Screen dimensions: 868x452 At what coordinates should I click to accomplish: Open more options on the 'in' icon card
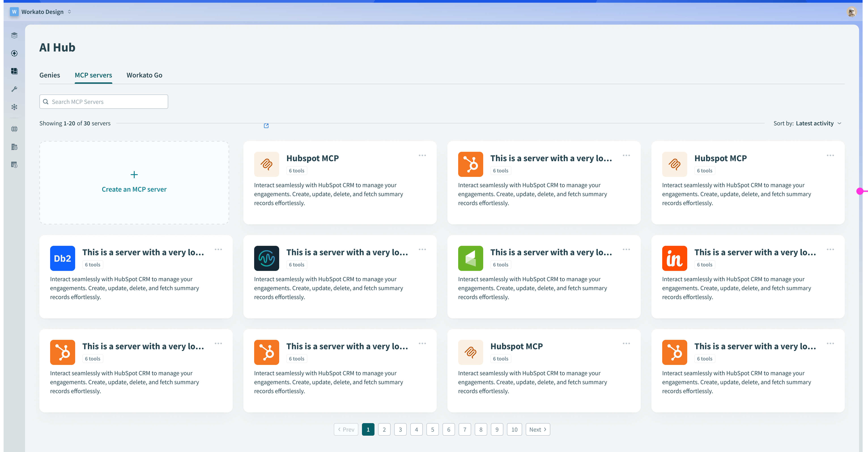830,250
